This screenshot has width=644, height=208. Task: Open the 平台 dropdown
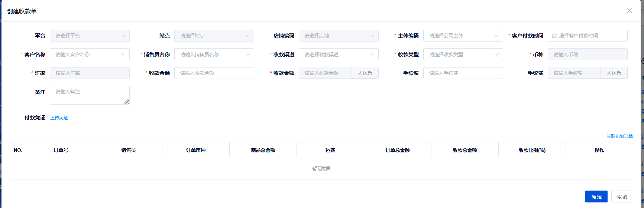[x=90, y=36]
